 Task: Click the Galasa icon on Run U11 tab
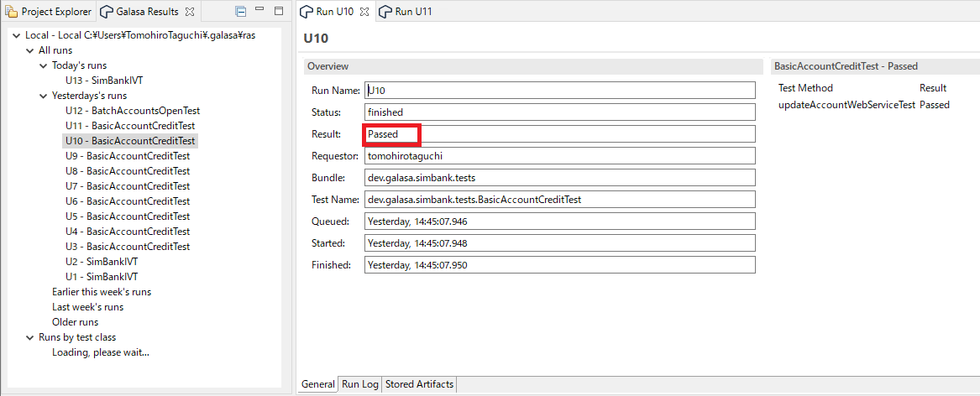(385, 11)
